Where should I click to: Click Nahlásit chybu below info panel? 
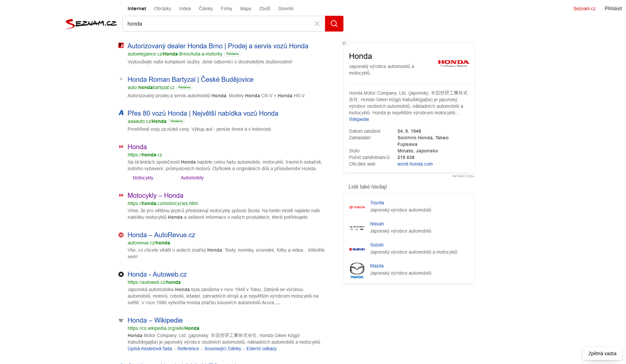pyautogui.click(x=463, y=176)
